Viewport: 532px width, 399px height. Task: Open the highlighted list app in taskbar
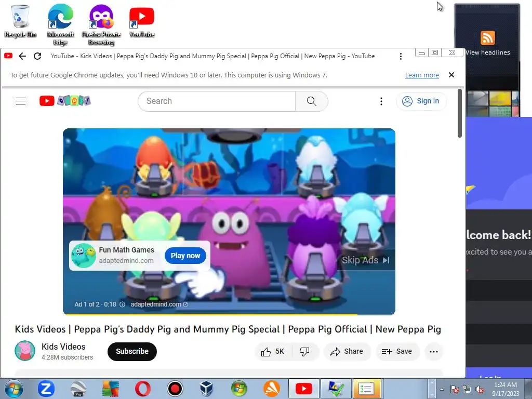[366, 389]
